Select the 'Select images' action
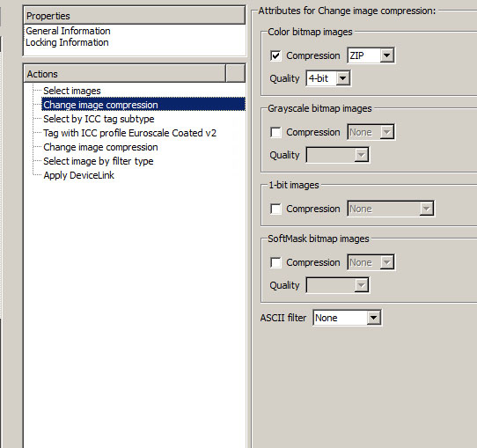477x448 pixels. click(x=72, y=91)
